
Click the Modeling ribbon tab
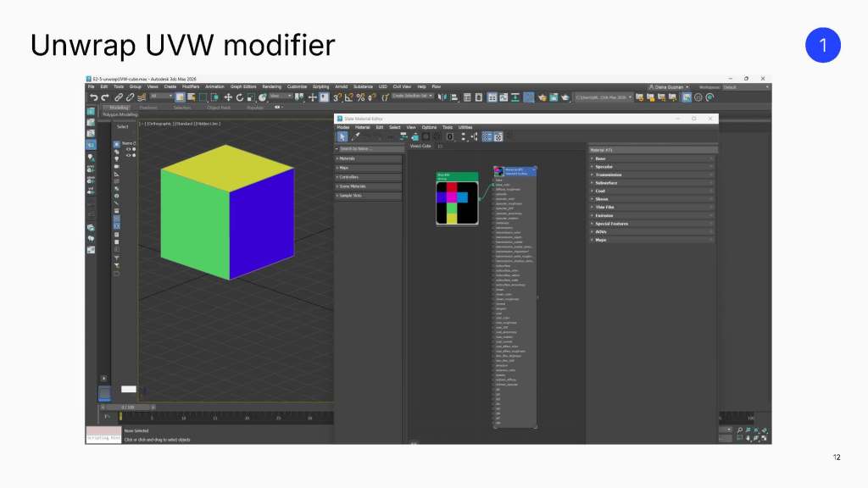pos(119,108)
